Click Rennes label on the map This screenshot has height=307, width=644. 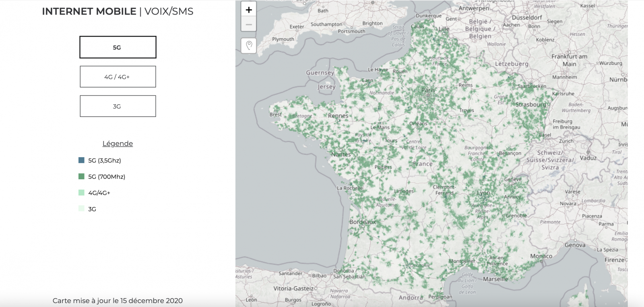point(338,116)
